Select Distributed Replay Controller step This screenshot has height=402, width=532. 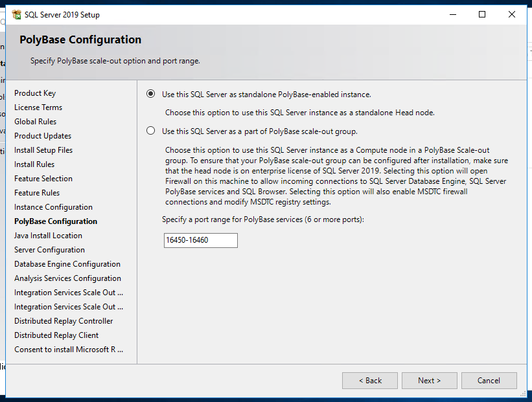click(64, 321)
